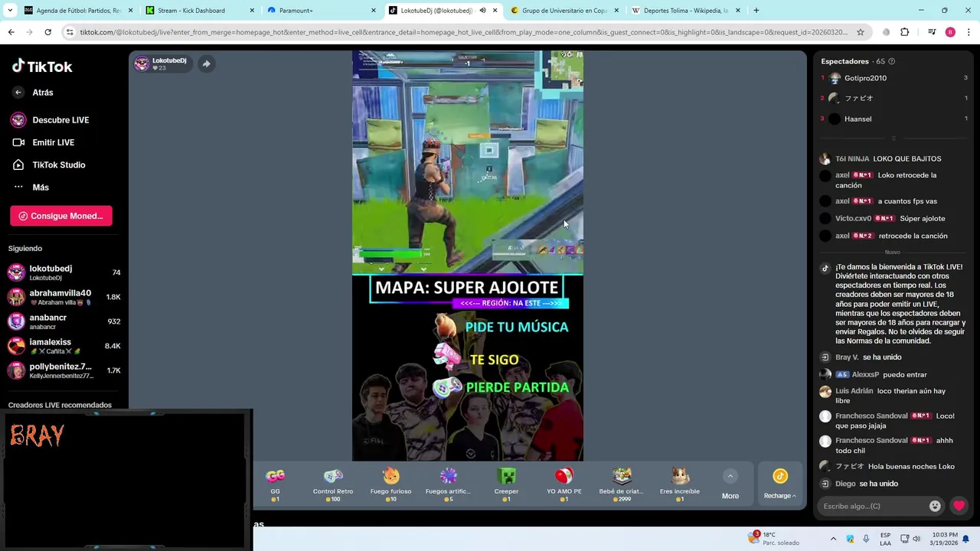Bookmark this page with the star
Viewport: 980px width, 551px height.
pos(861,32)
